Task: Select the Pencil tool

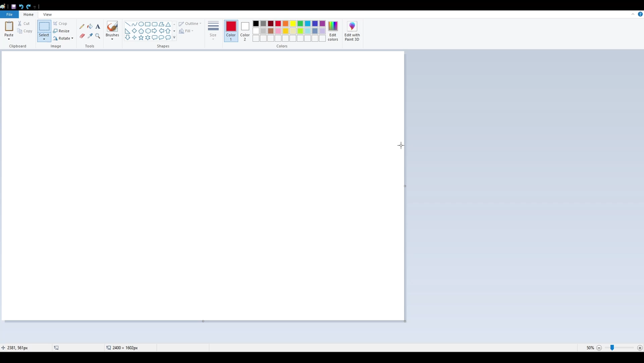Action: click(82, 26)
